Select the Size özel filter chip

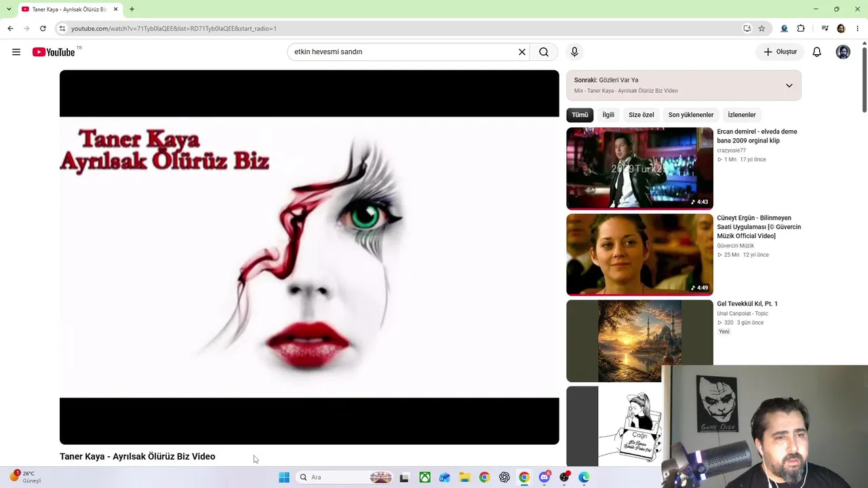[642, 115]
